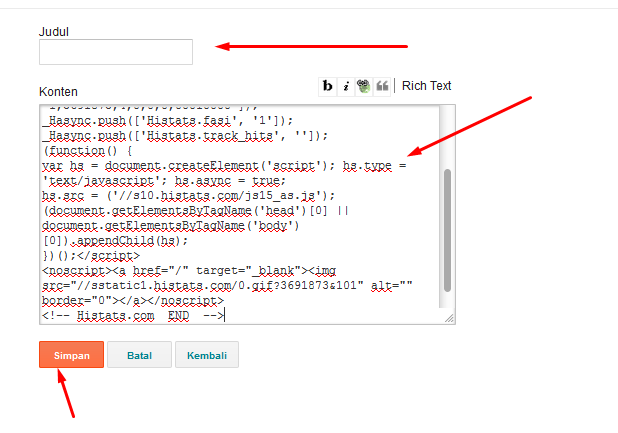Switch editor to Rich Text mode

tap(426, 85)
